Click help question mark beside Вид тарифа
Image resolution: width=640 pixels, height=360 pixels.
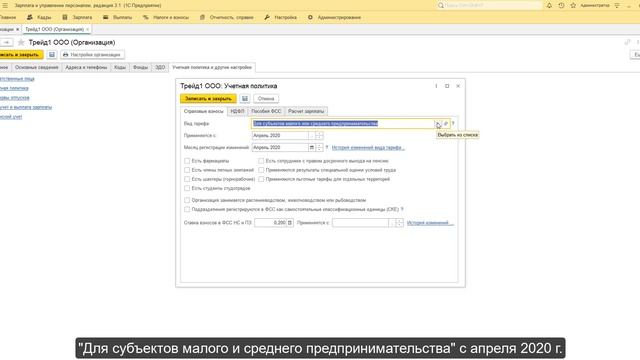point(453,124)
